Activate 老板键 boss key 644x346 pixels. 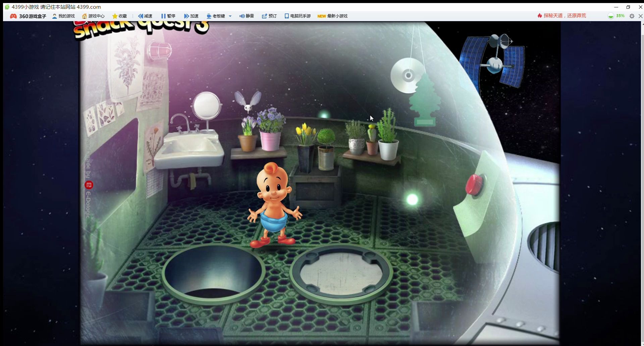tap(216, 16)
